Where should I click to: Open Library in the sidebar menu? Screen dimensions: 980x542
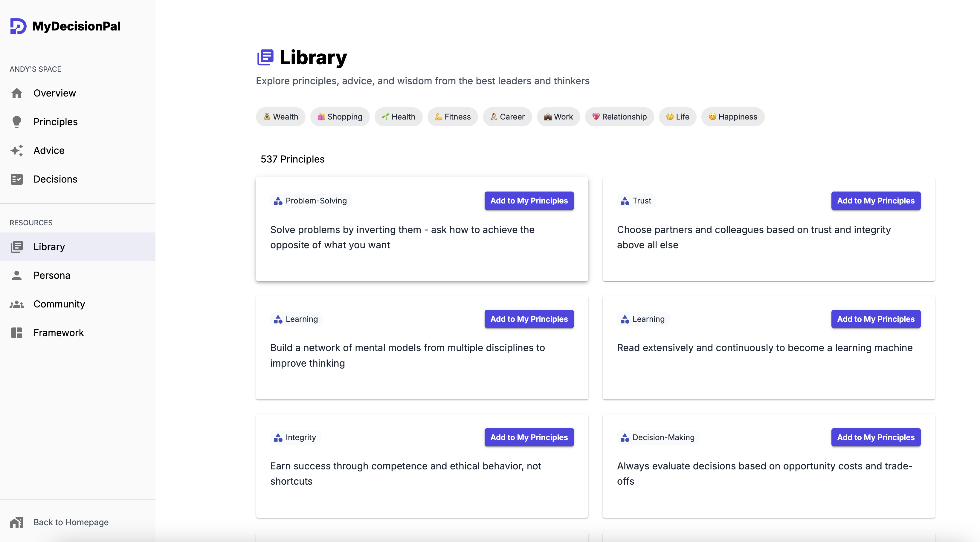pos(49,247)
